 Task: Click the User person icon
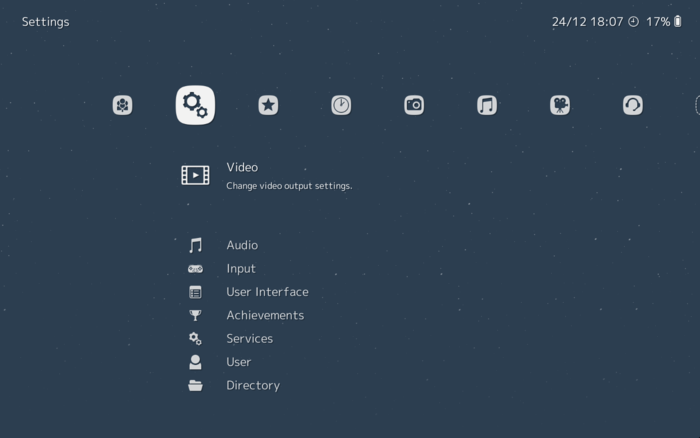coord(195,362)
